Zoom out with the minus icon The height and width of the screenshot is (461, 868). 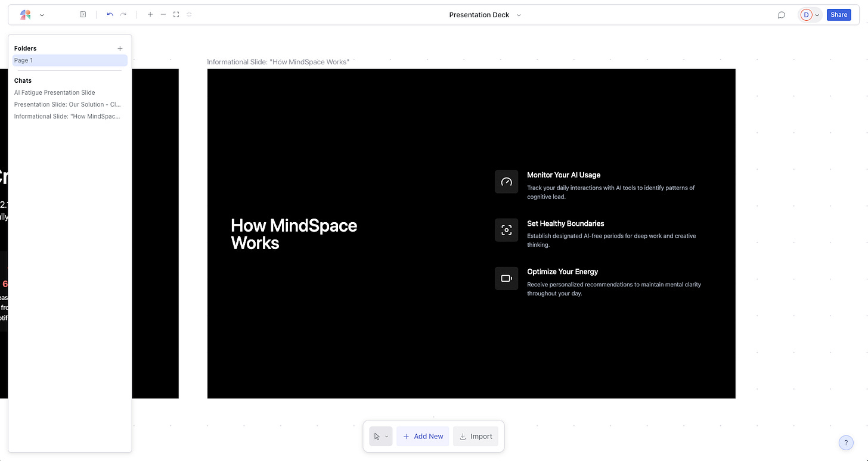163,15
